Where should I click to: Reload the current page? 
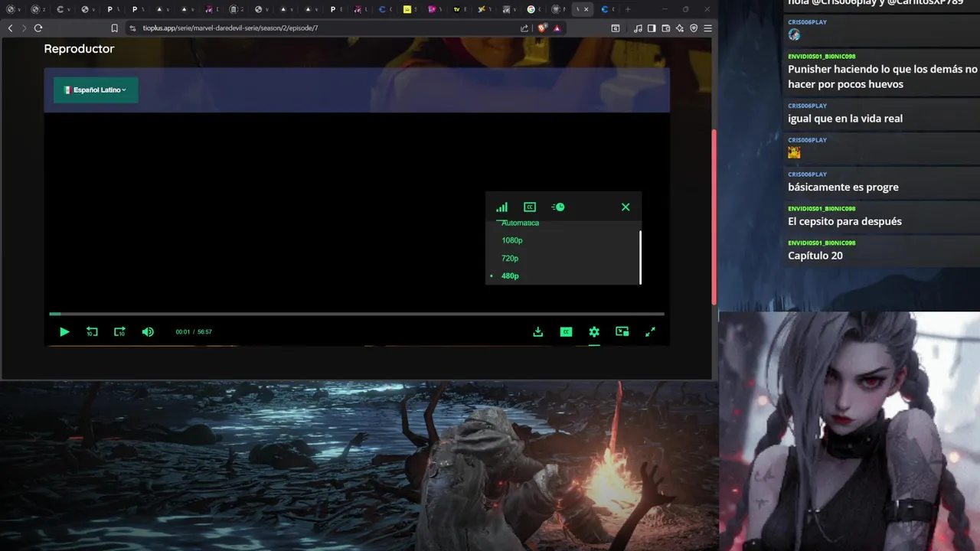pos(38,28)
